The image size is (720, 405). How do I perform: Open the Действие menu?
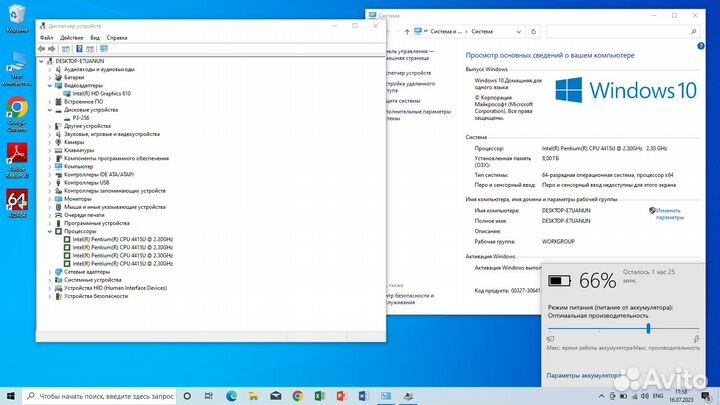click(72, 38)
